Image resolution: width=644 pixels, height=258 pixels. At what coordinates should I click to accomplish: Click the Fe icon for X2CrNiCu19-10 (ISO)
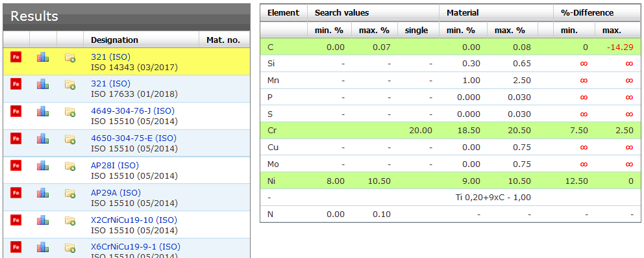click(16, 220)
